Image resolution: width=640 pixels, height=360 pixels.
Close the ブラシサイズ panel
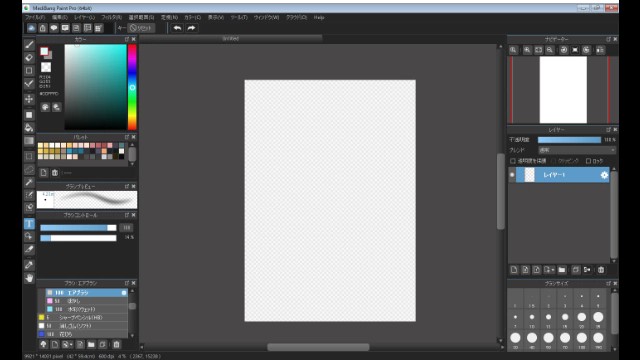(x=615, y=283)
